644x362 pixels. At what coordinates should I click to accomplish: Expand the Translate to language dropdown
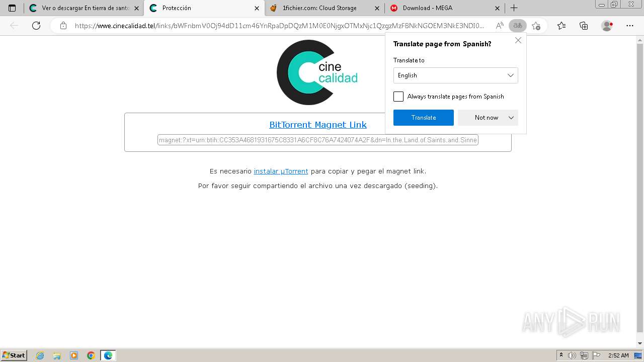tap(455, 75)
